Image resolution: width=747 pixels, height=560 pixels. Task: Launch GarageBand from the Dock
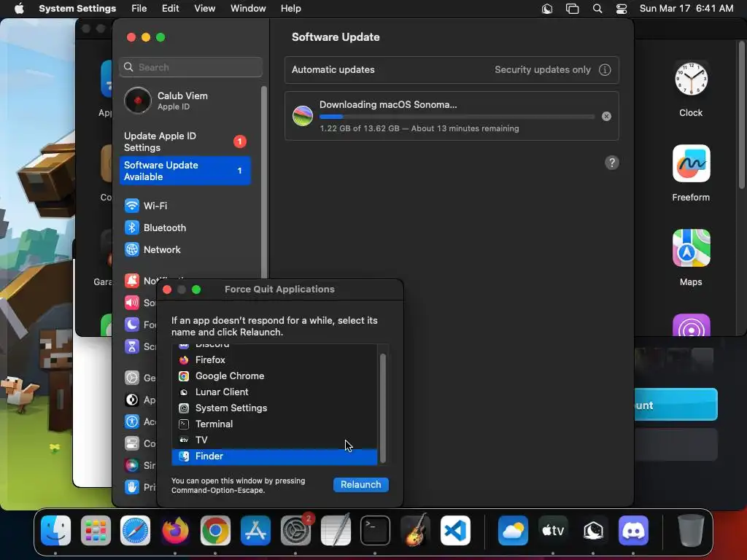tap(415, 530)
